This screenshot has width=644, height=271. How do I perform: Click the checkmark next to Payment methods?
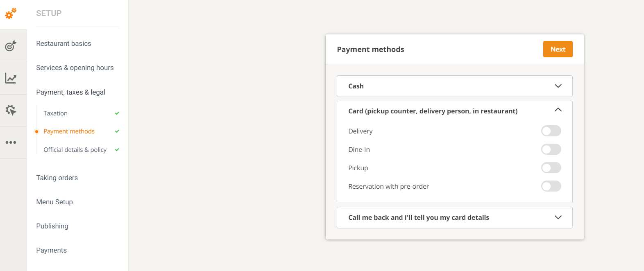pos(117,131)
